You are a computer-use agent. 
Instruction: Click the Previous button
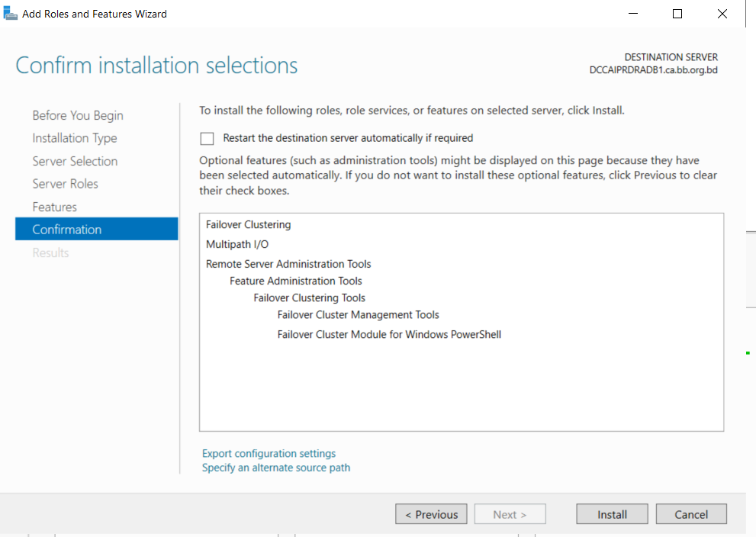[x=431, y=514]
